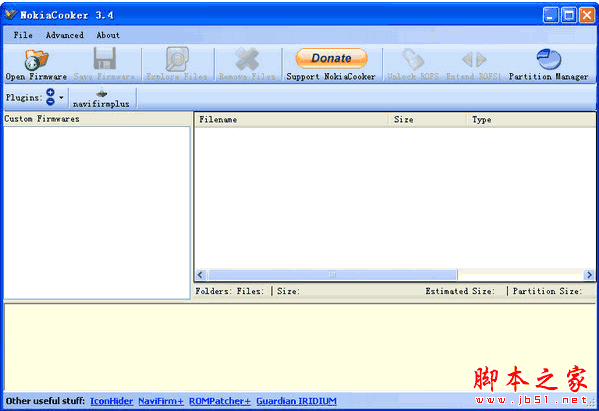The image size is (599, 411).
Task: Open the IconHider link
Action: (x=112, y=401)
